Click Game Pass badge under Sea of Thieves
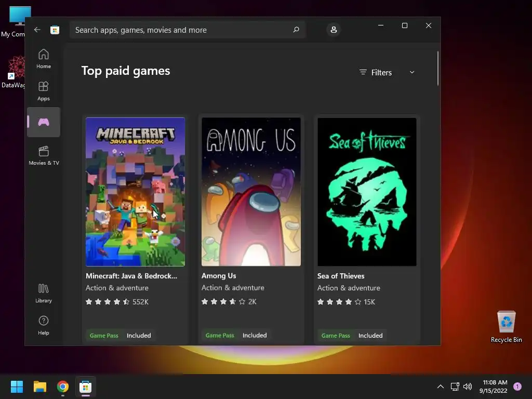 pos(336,336)
